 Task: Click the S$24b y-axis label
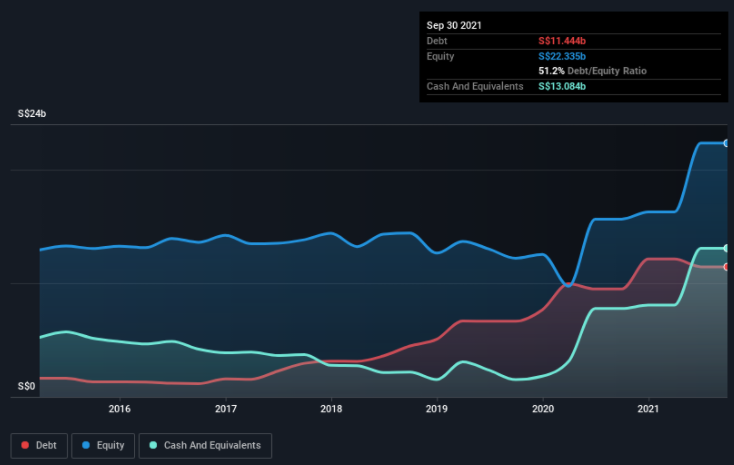[x=32, y=114]
